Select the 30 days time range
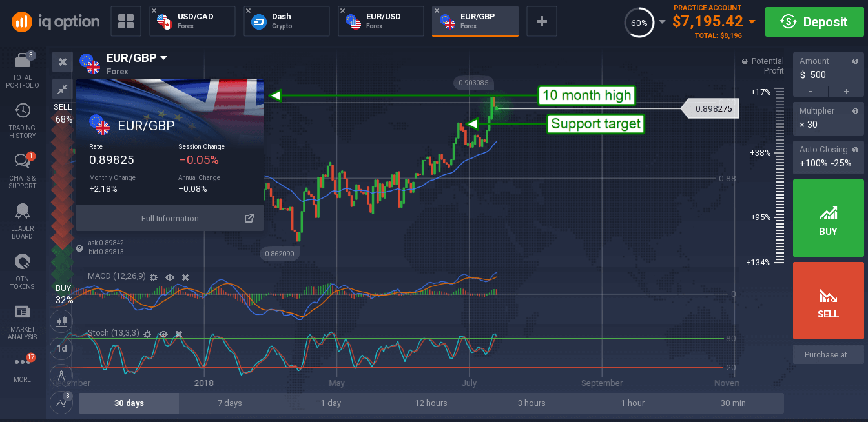Screen dimensions: 868x422 [129, 403]
